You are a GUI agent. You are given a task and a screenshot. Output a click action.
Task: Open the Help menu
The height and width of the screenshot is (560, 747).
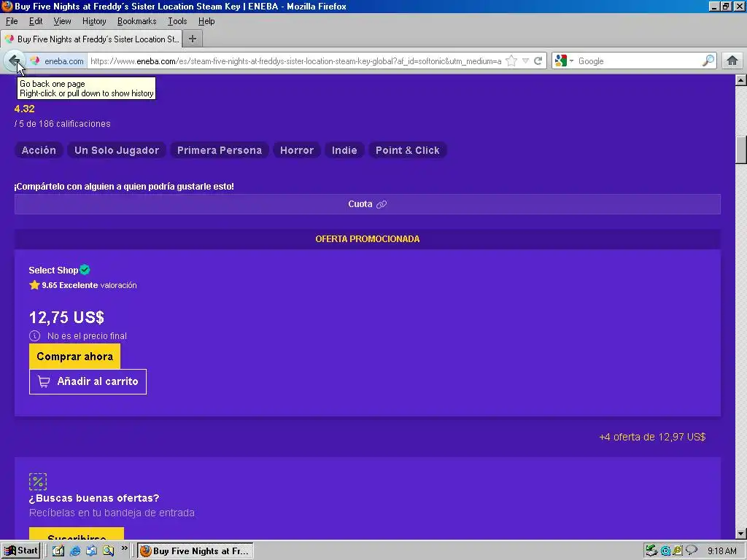[x=206, y=21]
